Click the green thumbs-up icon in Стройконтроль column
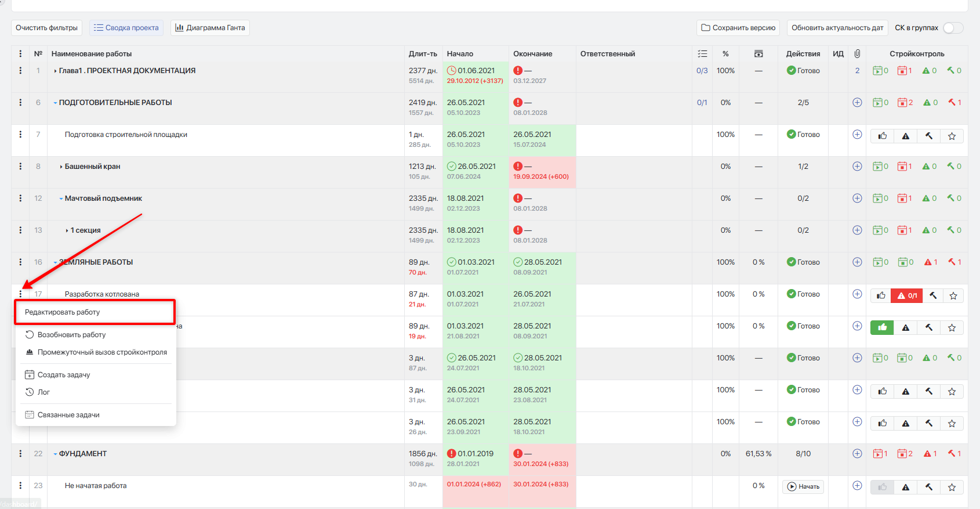Screen dimensions: 980x509 pyautogui.click(x=882, y=328)
